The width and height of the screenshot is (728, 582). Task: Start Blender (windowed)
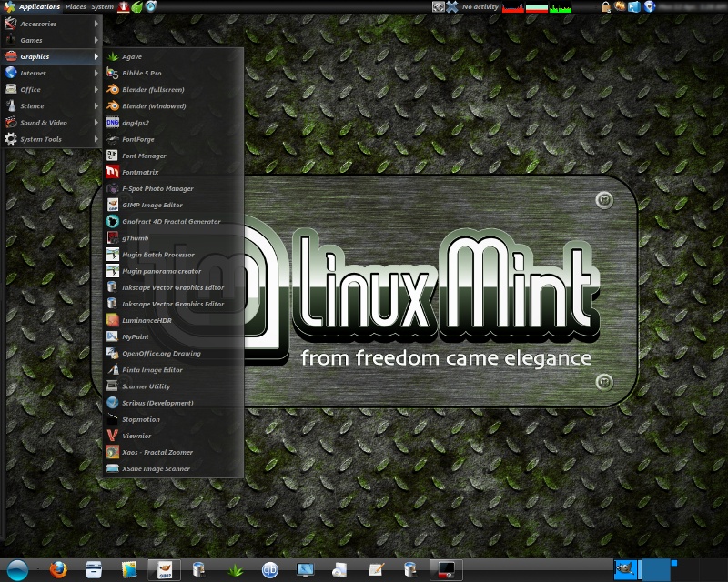173,106
